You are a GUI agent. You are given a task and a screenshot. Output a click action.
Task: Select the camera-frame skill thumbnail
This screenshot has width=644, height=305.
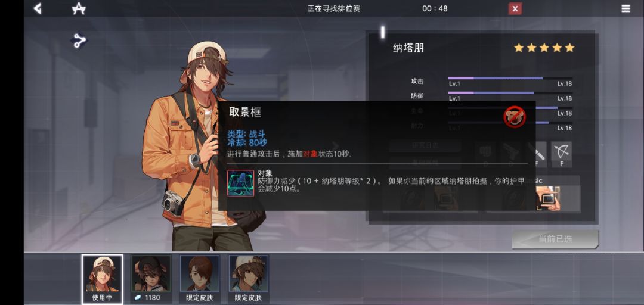(x=548, y=198)
